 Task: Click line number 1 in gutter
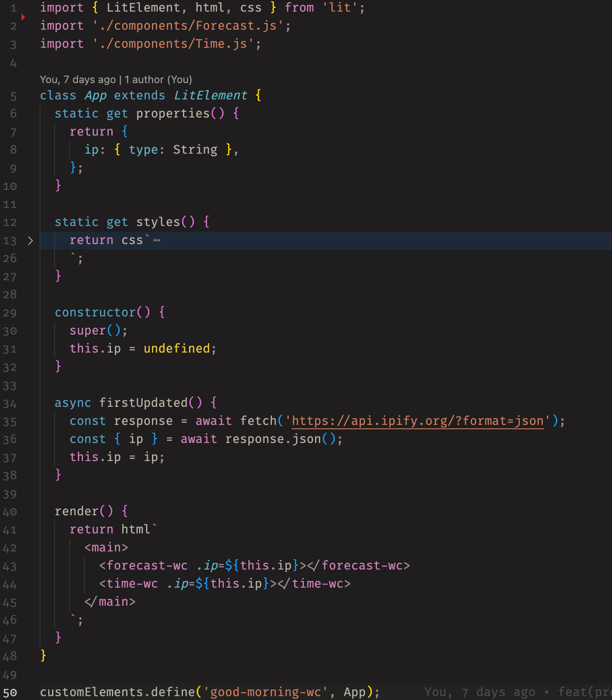coord(13,9)
